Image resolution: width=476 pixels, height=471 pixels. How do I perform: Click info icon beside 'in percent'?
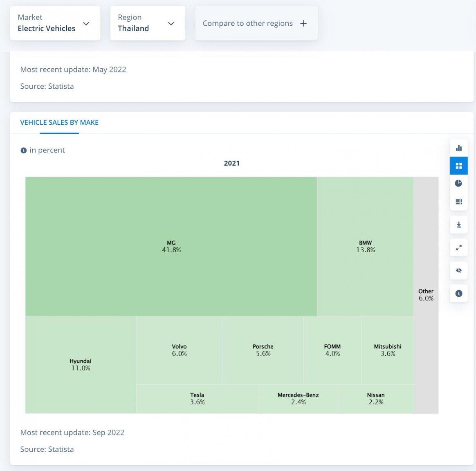click(x=23, y=150)
